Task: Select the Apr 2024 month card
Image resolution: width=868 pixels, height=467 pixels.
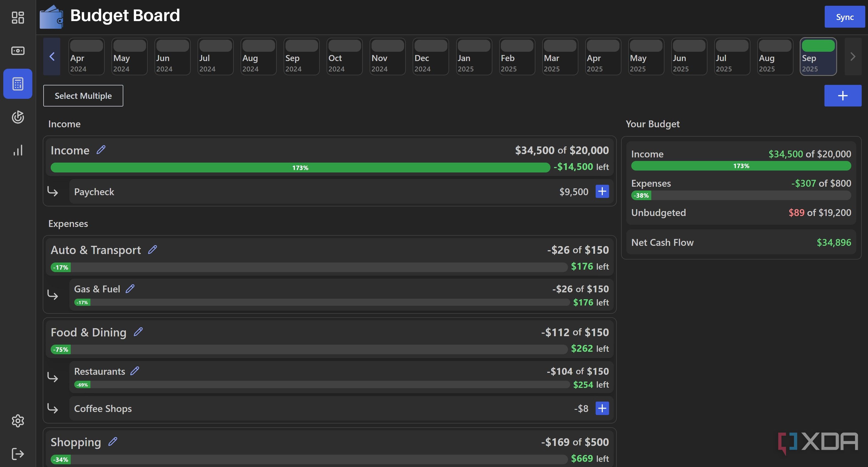Action: pyautogui.click(x=86, y=56)
